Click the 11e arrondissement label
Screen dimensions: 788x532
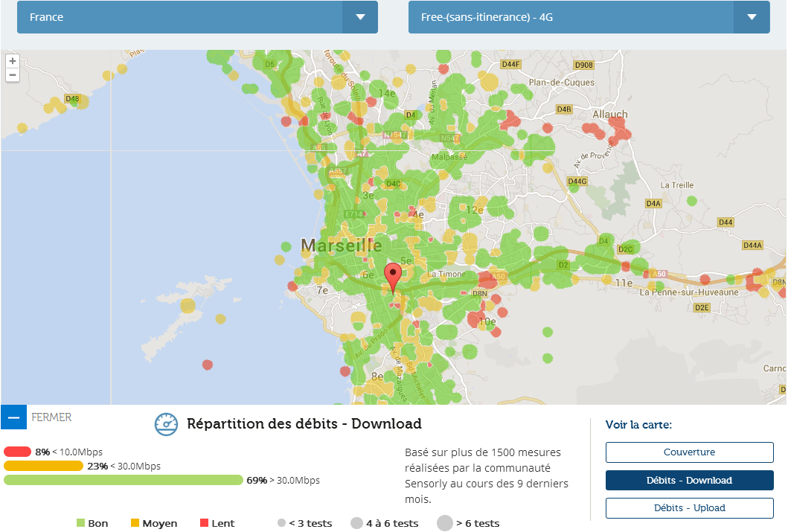[624, 283]
